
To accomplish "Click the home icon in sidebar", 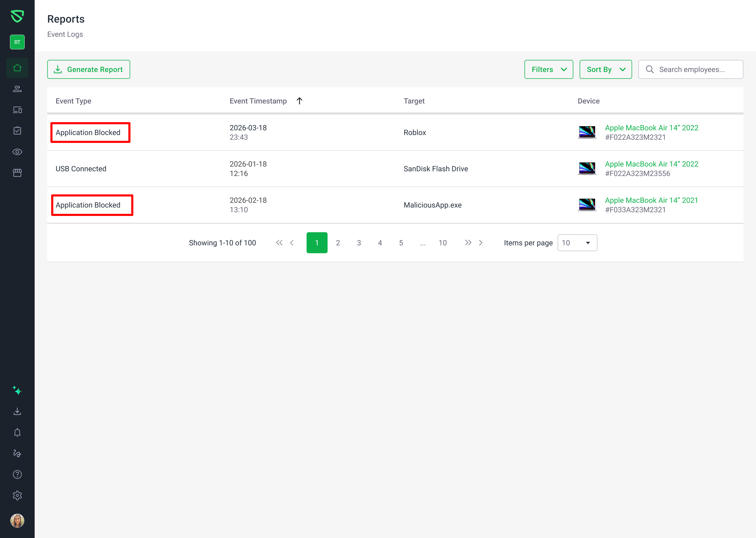I will click(x=17, y=68).
